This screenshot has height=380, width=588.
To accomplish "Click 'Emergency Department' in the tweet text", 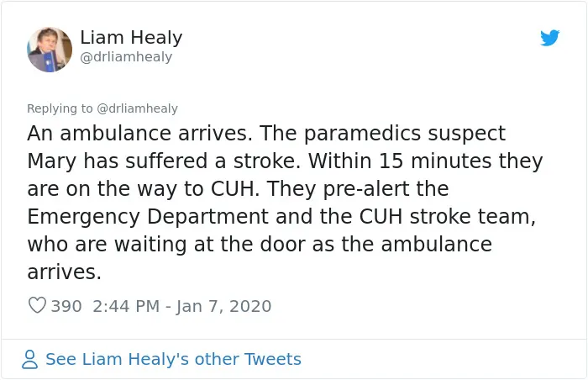I will pyautogui.click(x=148, y=217).
